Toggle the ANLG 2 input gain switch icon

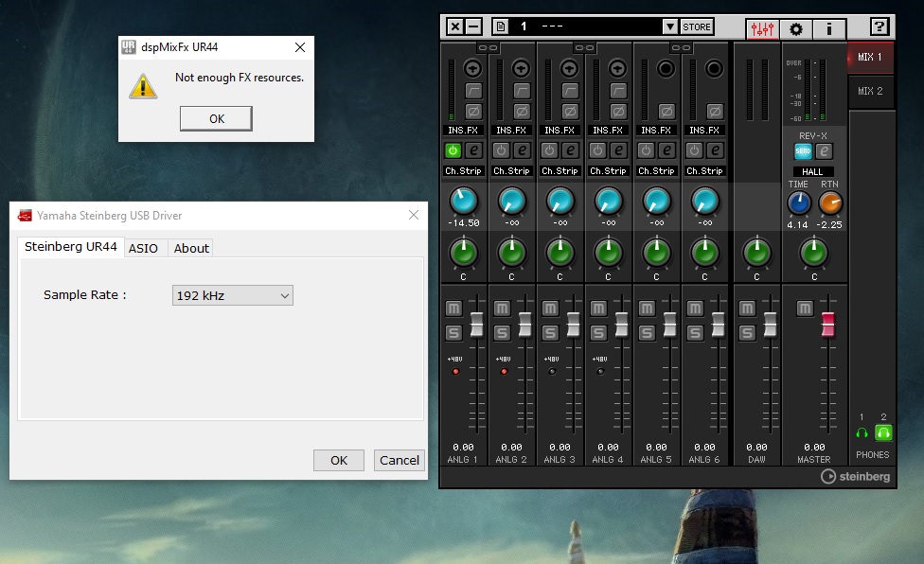coord(521,69)
